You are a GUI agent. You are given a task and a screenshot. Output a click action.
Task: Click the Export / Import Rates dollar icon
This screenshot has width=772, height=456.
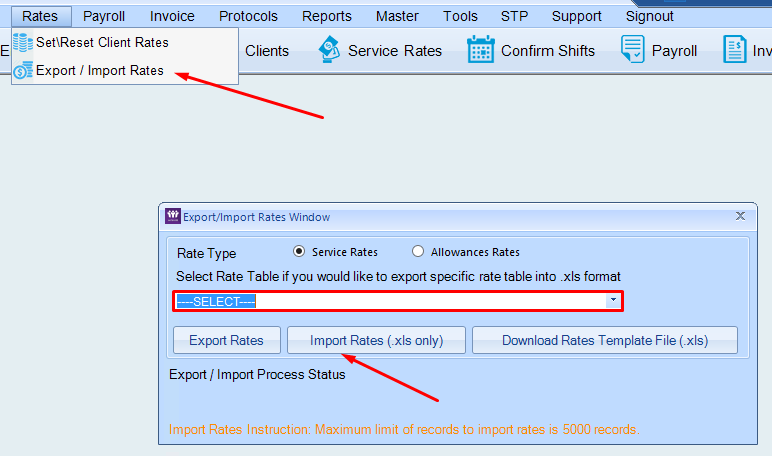point(23,70)
